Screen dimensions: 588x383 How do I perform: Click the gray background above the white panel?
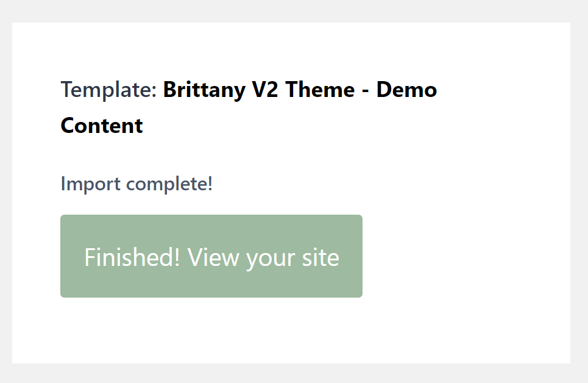point(292,11)
